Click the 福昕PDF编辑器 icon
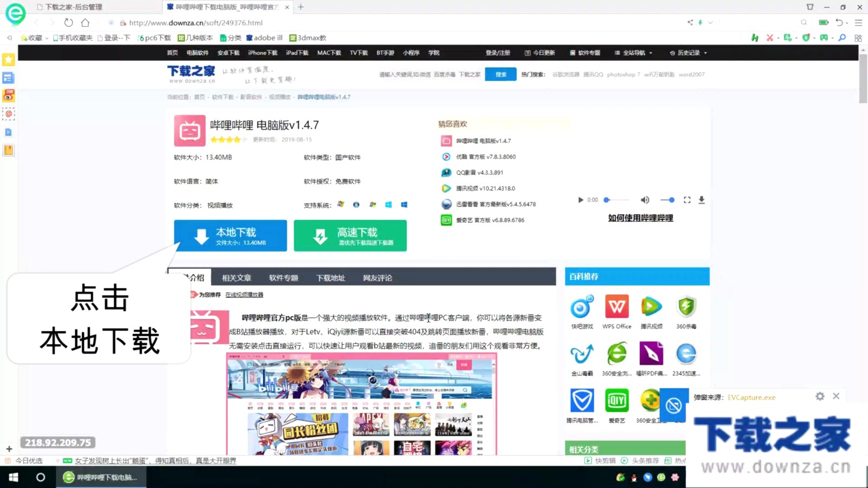868x488 pixels. [x=652, y=354]
